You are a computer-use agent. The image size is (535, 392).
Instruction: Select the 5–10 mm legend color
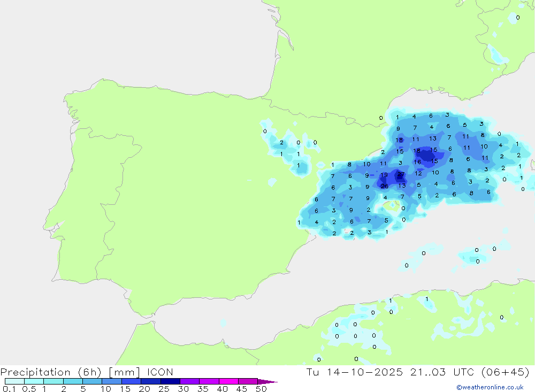click(93, 381)
